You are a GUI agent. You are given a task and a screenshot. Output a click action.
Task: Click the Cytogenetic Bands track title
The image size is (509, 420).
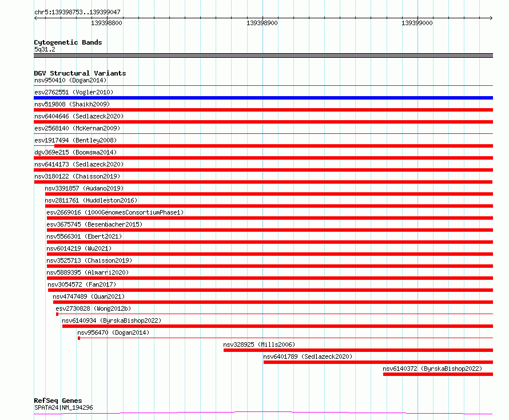coord(68,42)
